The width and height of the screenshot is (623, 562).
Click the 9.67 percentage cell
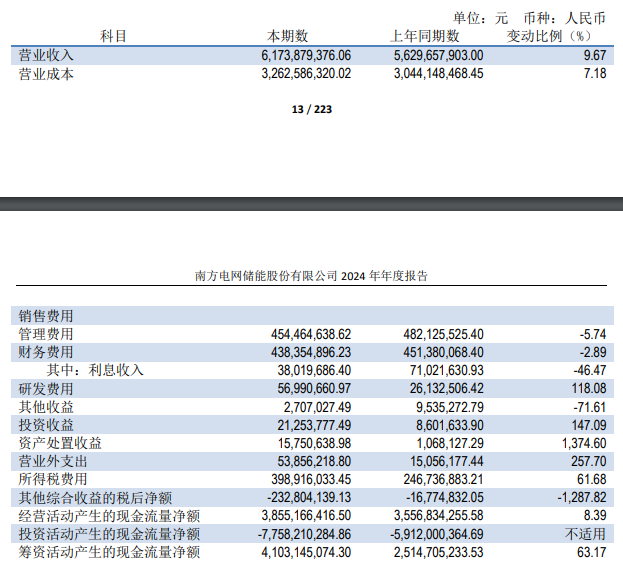pyautogui.click(x=595, y=55)
